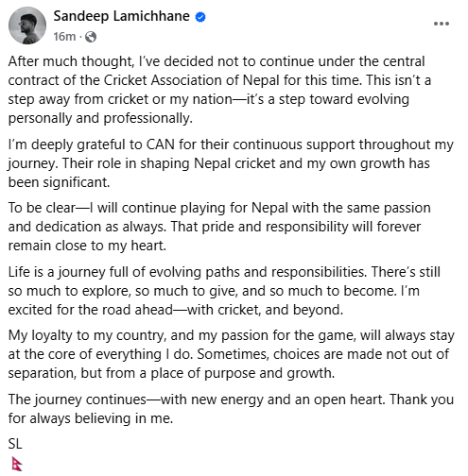468x476 pixels.
Task: Click the phrase purpose and growth
Action: coord(269,373)
